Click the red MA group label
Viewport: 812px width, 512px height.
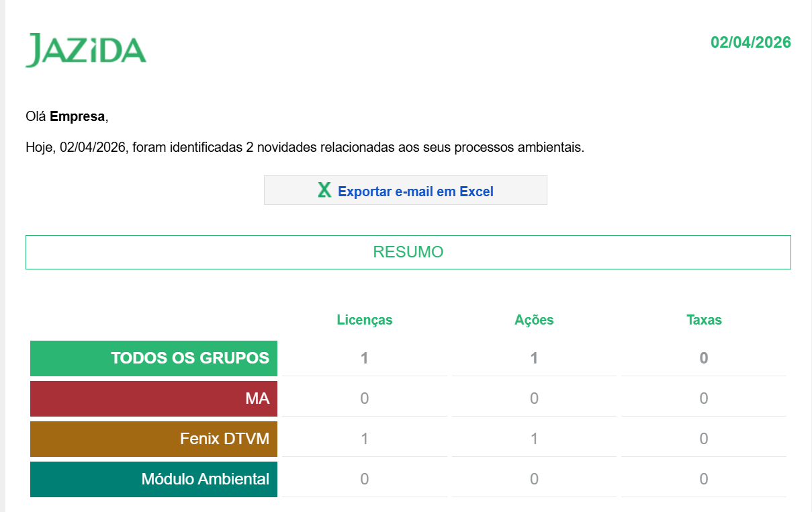(154, 398)
